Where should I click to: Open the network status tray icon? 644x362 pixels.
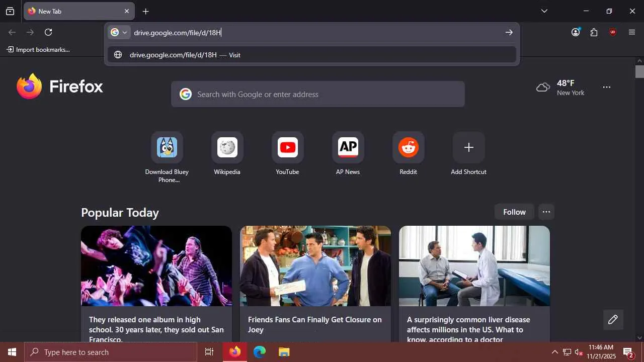(x=567, y=352)
